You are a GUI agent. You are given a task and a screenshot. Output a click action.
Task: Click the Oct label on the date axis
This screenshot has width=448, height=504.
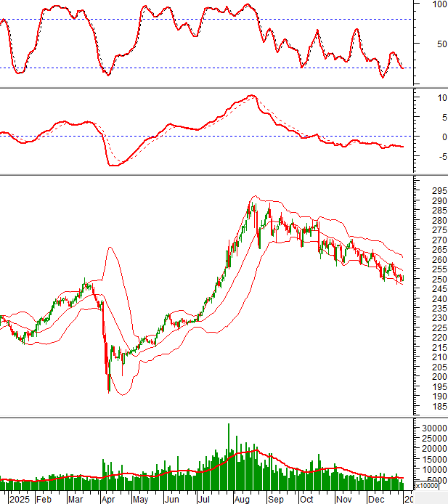[306, 499]
